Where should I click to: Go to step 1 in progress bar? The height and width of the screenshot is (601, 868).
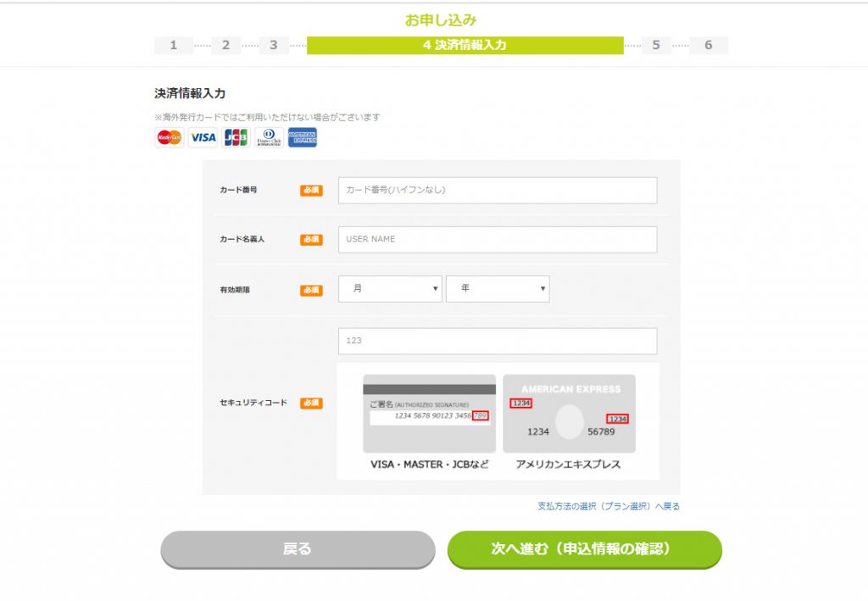(173, 46)
